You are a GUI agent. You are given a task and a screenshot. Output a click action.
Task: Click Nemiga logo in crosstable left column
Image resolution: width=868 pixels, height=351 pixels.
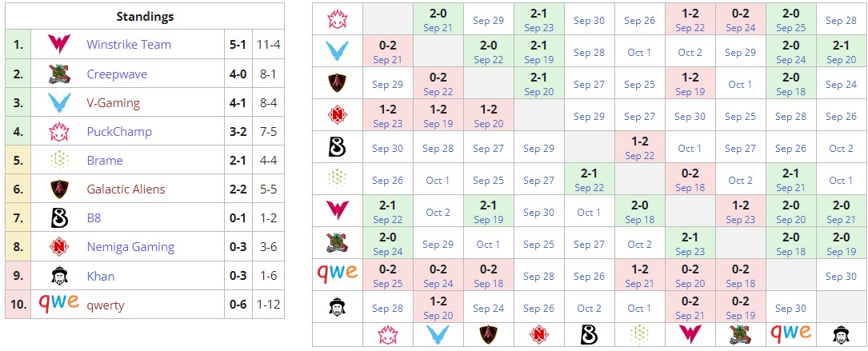pyautogui.click(x=337, y=116)
